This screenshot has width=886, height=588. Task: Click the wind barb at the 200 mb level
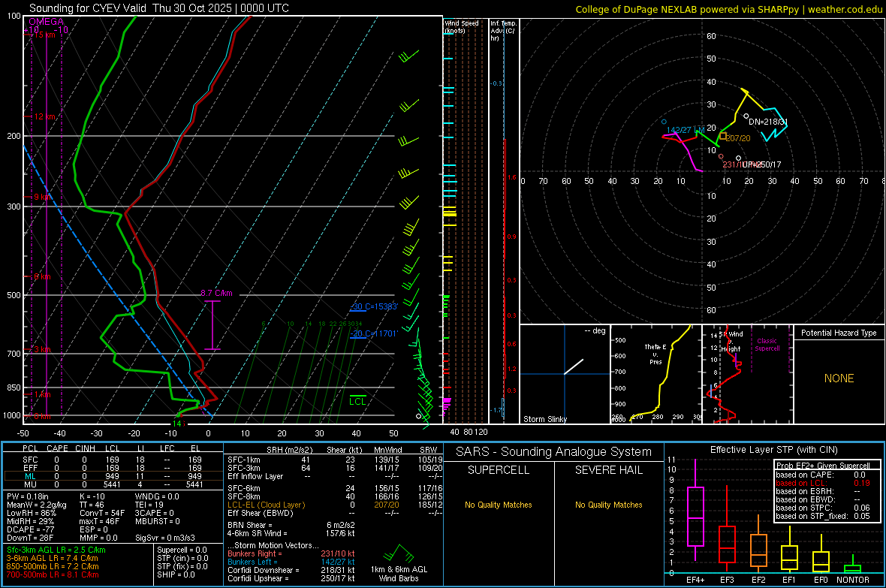[x=408, y=140]
